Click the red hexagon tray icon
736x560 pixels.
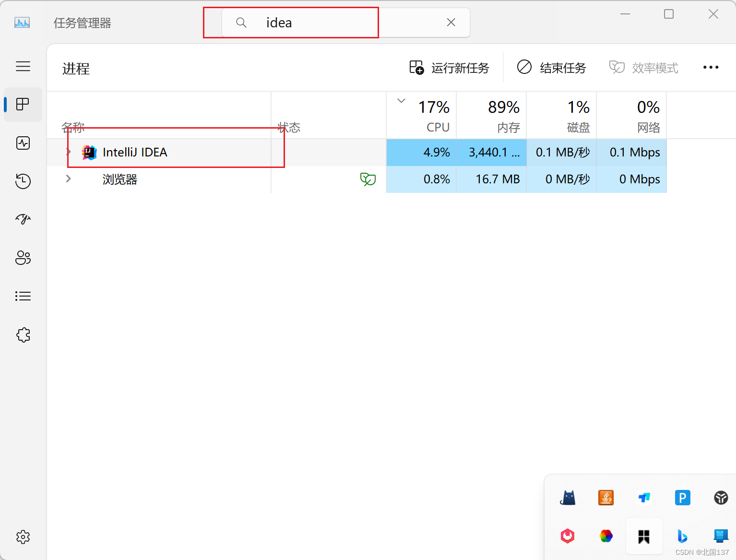(x=568, y=536)
